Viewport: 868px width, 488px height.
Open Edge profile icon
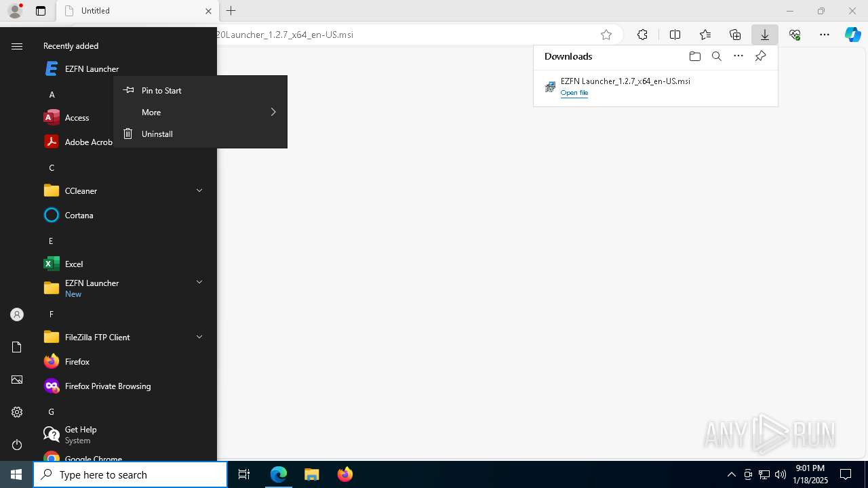click(14, 11)
